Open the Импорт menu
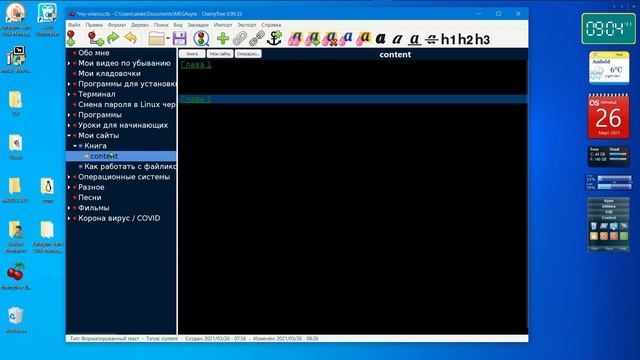Image resolution: width=640 pixels, height=360 pixels. (223, 25)
